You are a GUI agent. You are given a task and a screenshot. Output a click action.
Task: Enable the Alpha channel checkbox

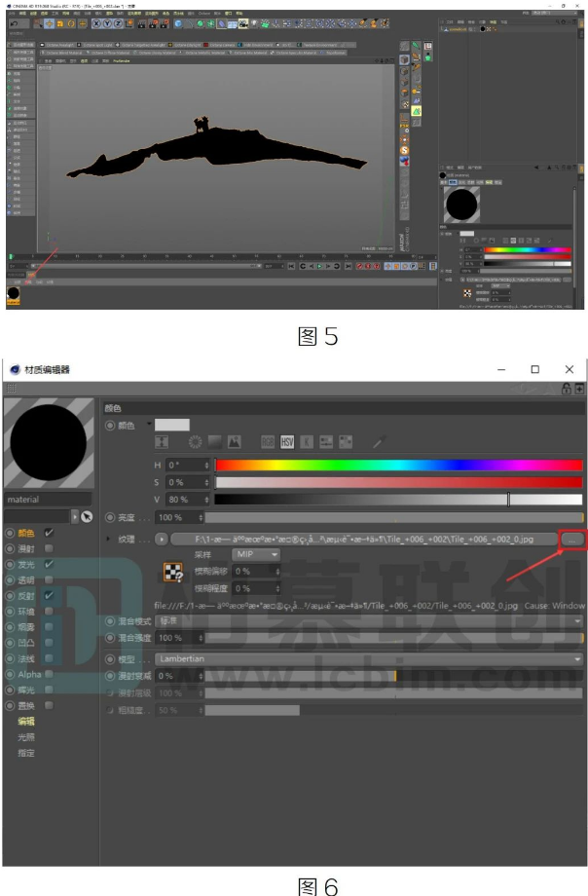[49, 674]
